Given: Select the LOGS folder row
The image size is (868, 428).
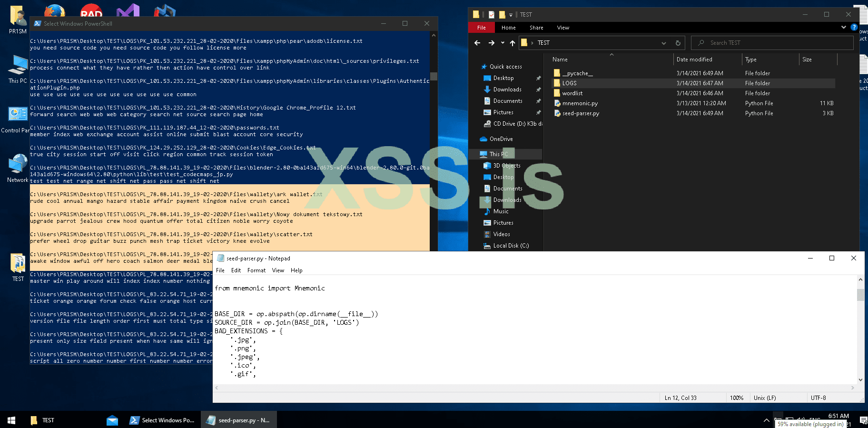Looking at the screenshot, I should [x=693, y=83].
